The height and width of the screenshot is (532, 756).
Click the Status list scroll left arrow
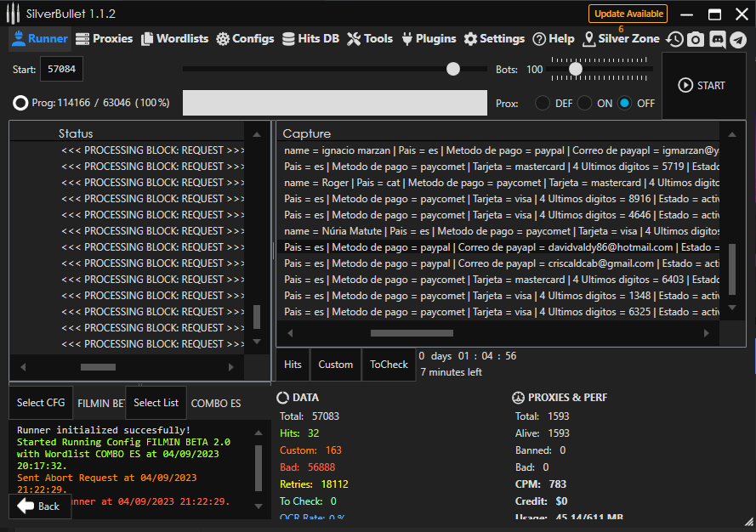click(23, 367)
